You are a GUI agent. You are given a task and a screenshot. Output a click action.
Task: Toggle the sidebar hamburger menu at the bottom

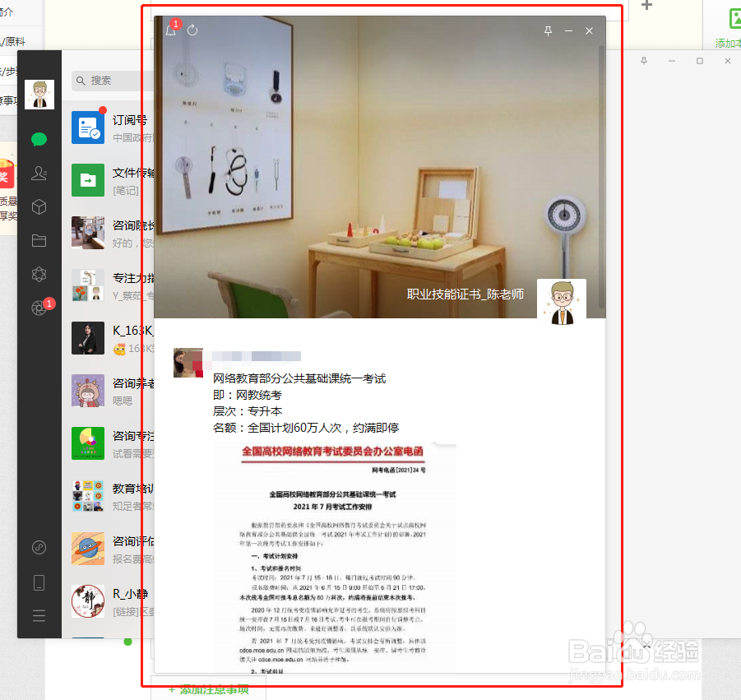coord(39,614)
